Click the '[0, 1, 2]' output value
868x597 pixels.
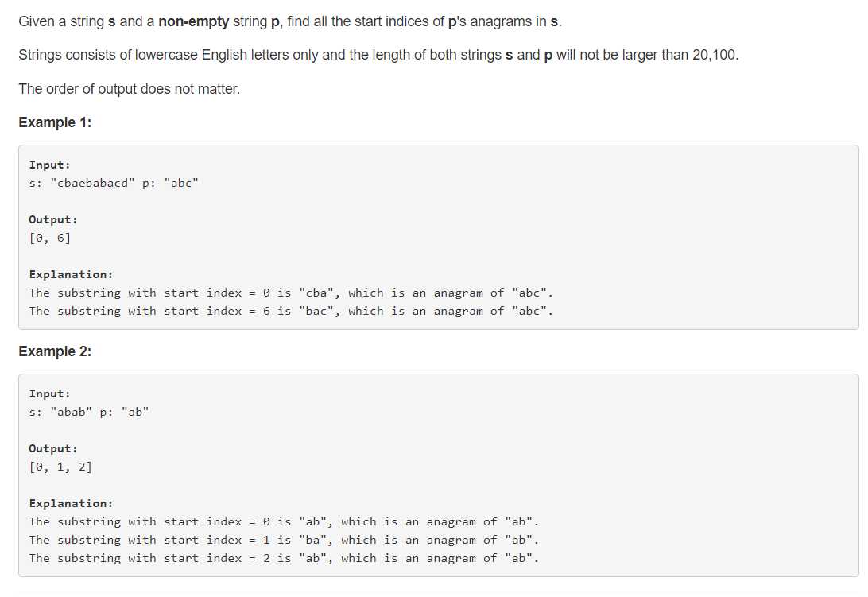(60, 467)
